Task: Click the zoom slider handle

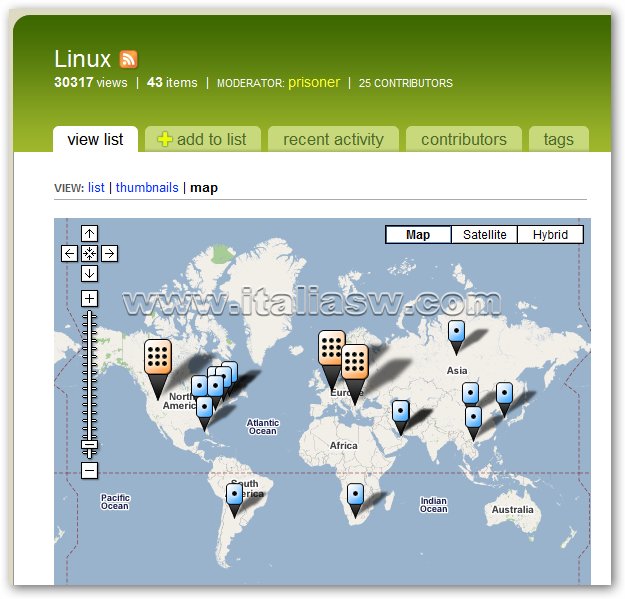Action: tap(89, 445)
